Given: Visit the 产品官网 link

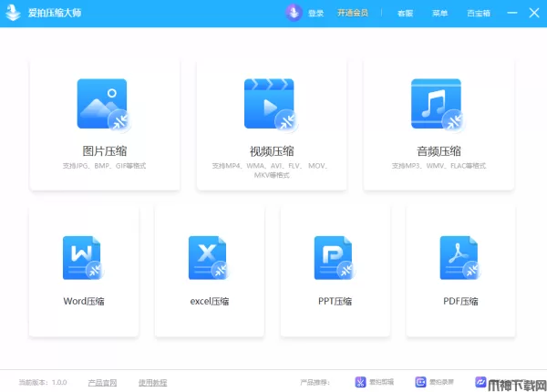Looking at the screenshot, I should (x=102, y=383).
